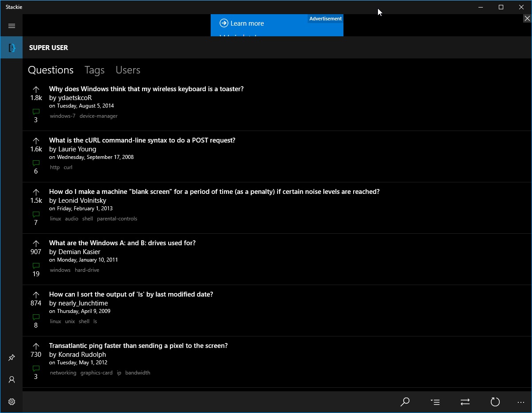Image resolution: width=532 pixels, height=413 pixels.
Task: Switch to the Users tab
Action: (127, 70)
